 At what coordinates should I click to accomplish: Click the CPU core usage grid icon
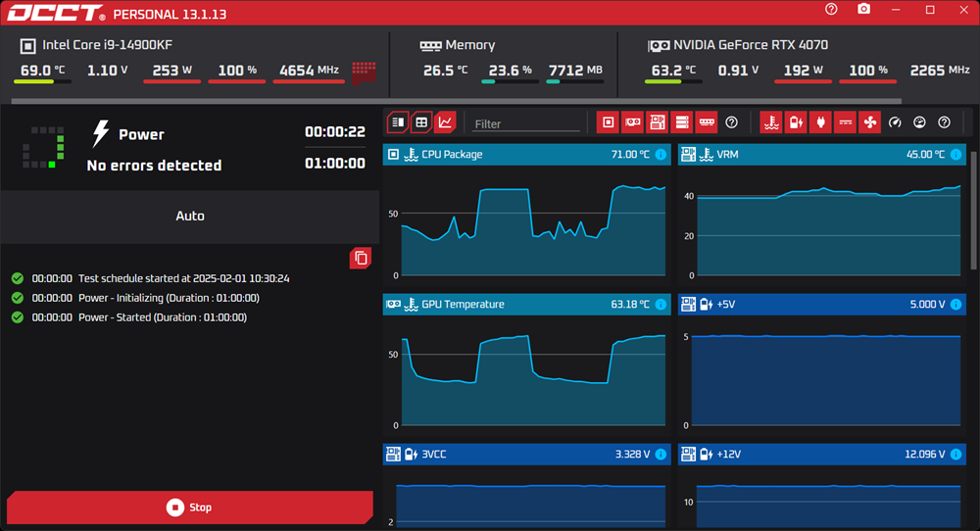[x=364, y=72]
